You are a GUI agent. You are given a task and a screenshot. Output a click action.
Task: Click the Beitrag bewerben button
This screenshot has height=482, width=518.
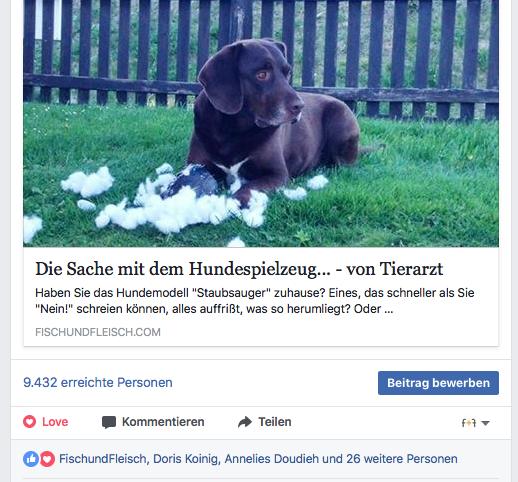[438, 383]
